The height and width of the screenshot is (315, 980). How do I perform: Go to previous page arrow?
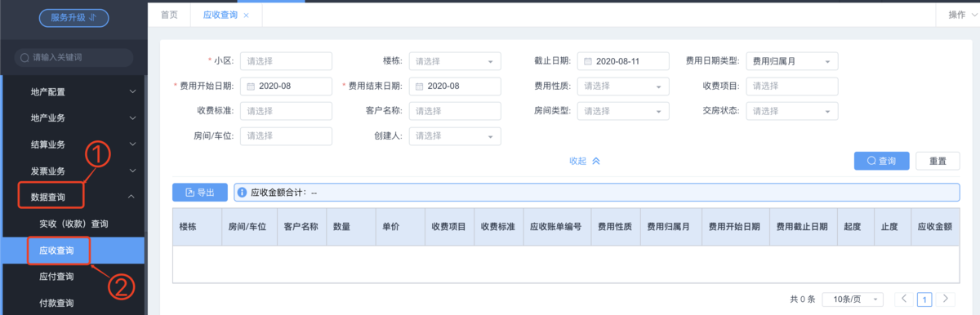click(x=904, y=299)
